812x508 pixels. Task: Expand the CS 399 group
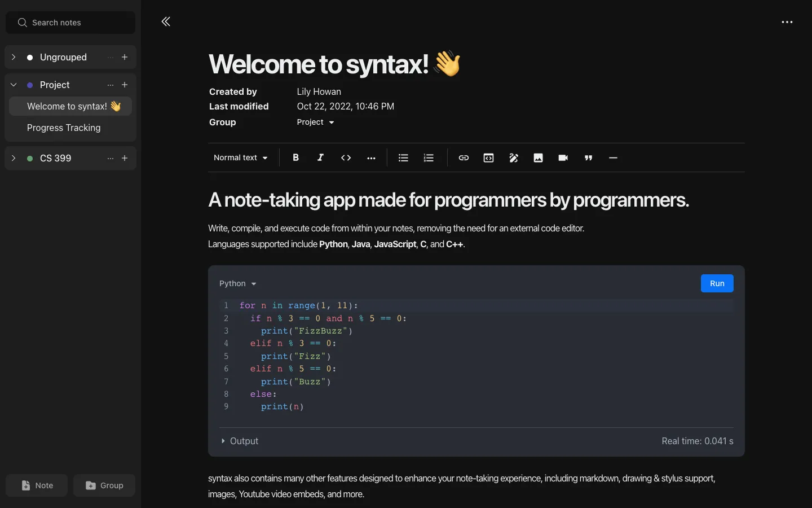click(x=13, y=158)
